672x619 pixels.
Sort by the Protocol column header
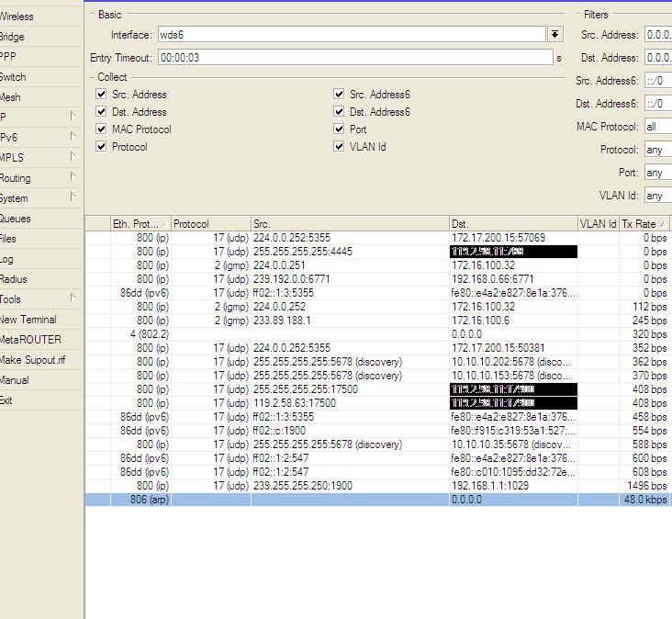[211, 224]
